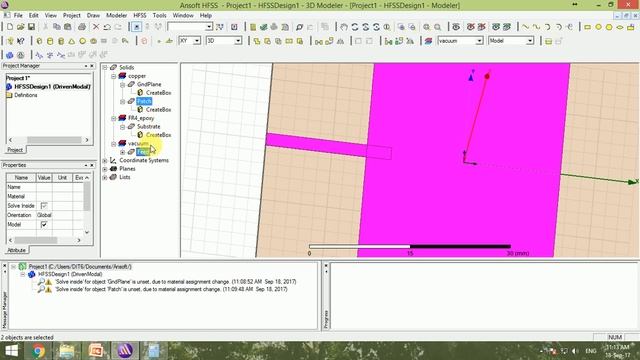Click the Mirror objects icon
The width and height of the screenshot is (640, 360).
click(340, 41)
